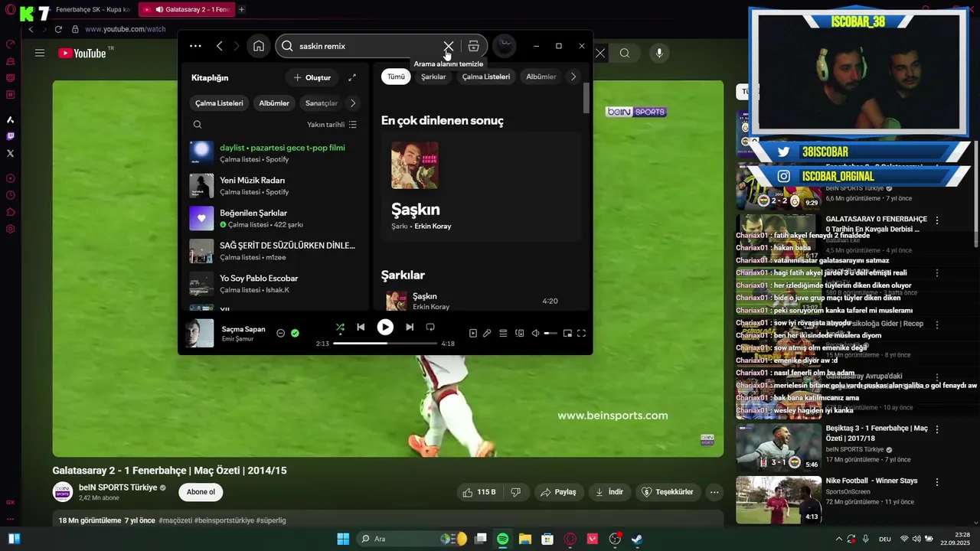Open Spotify three-dots menu
The width and height of the screenshot is (980, 551).
point(195,46)
